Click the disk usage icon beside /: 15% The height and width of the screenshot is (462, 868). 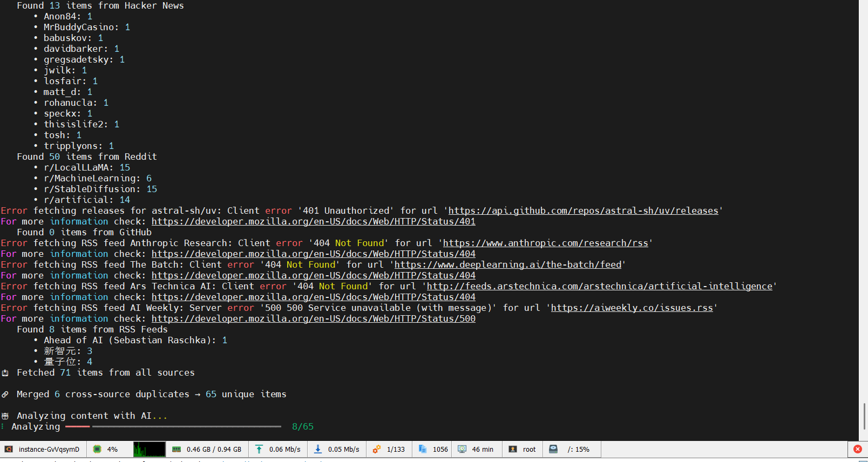tap(553, 449)
